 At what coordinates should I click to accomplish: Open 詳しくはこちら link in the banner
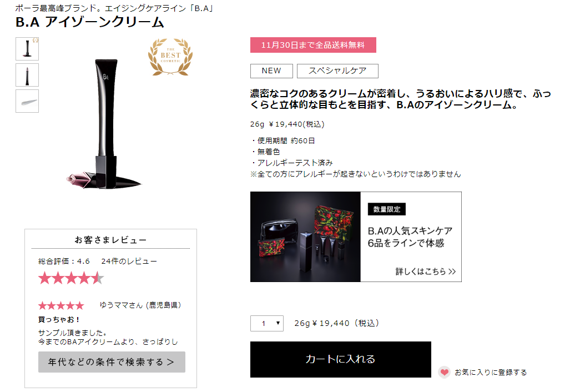click(x=425, y=272)
